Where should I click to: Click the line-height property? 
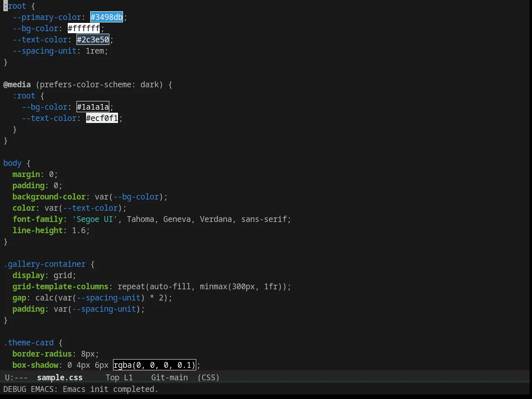pyautogui.click(x=38, y=230)
